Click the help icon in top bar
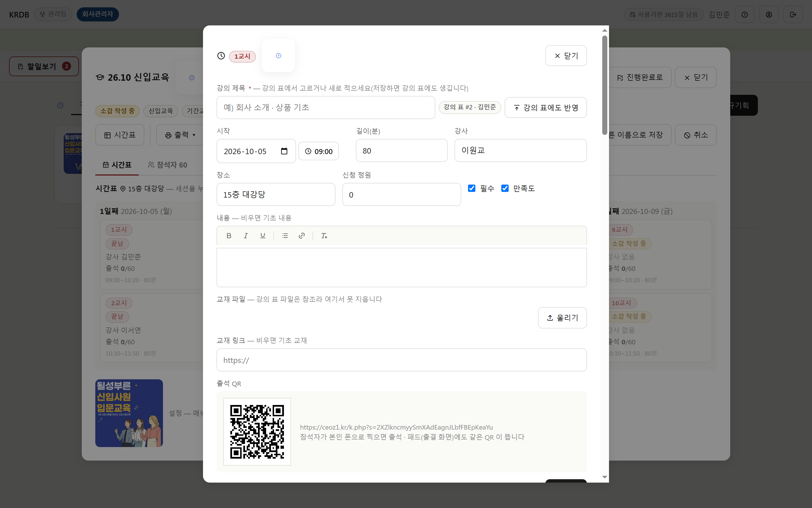 click(x=745, y=14)
